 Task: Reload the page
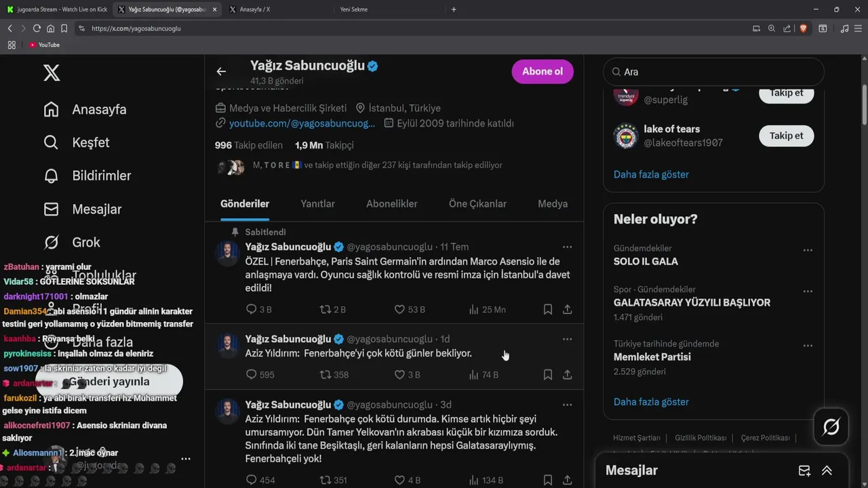click(37, 28)
